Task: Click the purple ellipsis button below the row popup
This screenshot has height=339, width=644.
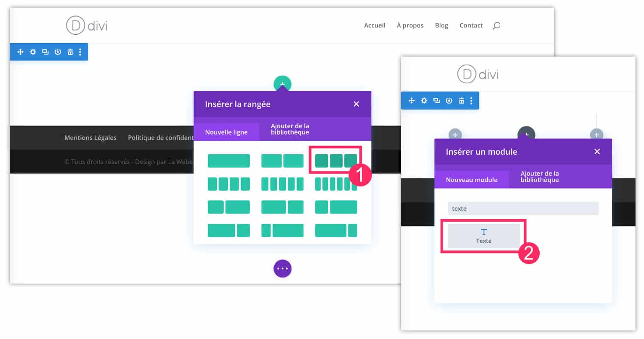Action: tap(283, 269)
